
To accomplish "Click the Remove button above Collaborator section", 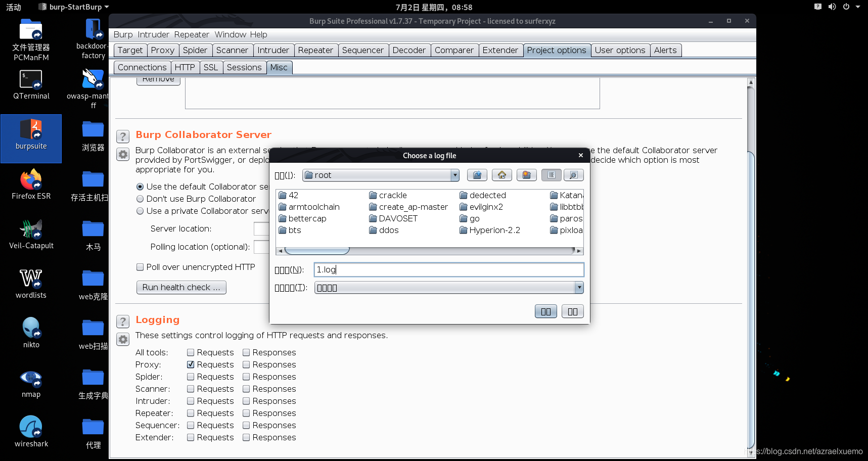I will (x=158, y=81).
